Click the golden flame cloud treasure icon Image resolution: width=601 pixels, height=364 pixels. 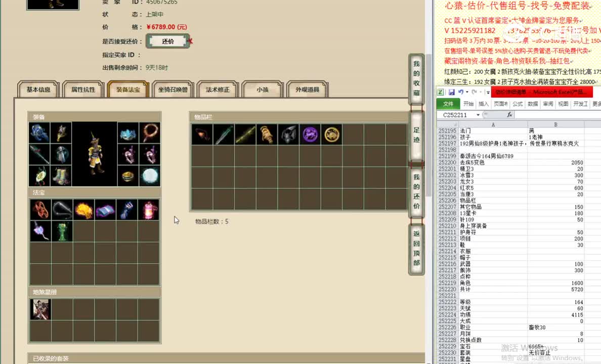(83, 210)
